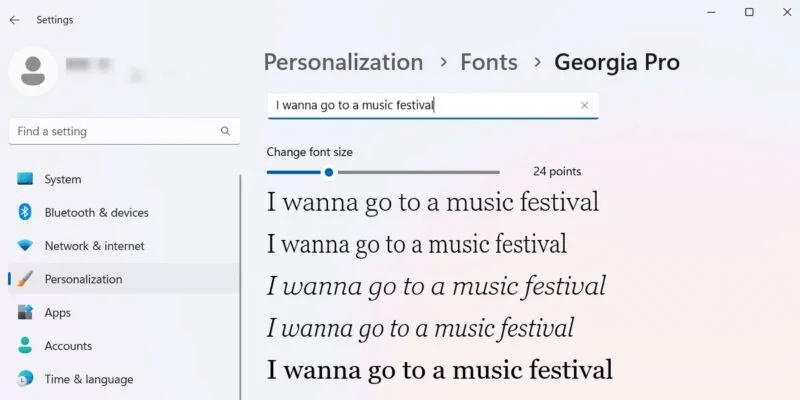Open the user profile avatar
This screenshot has height=400, width=800.
point(33,71)
